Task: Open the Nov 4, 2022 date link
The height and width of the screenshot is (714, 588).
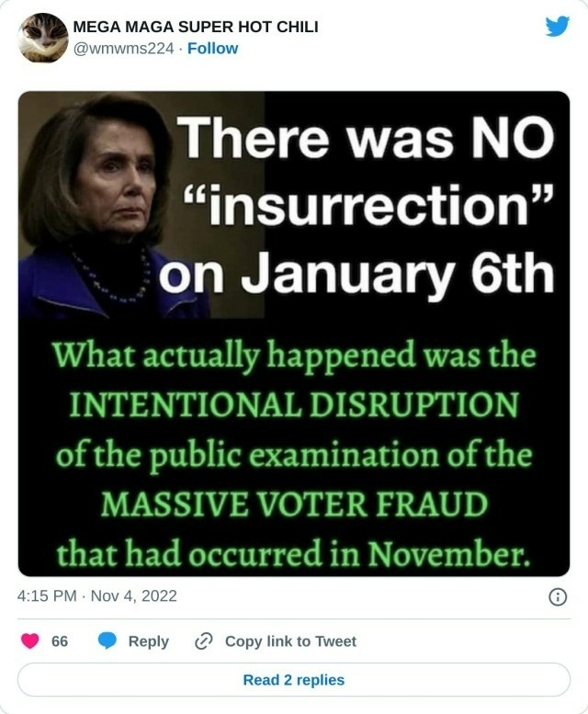Action: point(134,596)
